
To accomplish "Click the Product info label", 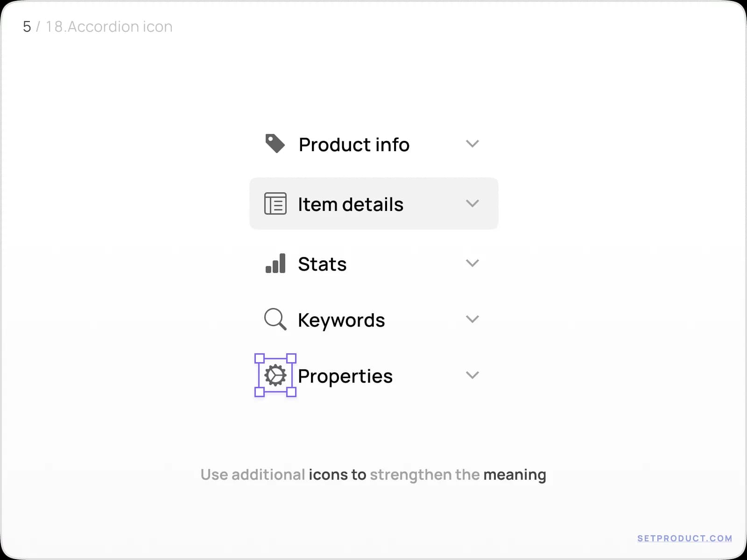I will click(353, 144).
